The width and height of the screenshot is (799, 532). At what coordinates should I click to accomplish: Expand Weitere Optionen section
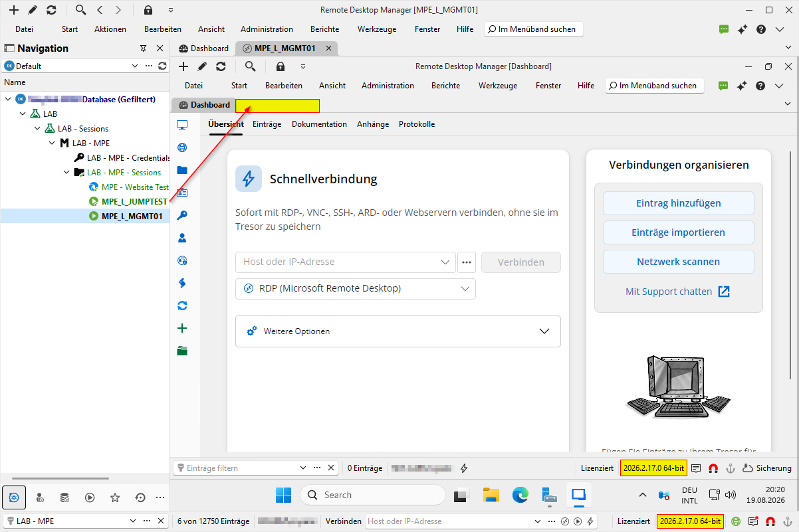(x=398, y=331)
